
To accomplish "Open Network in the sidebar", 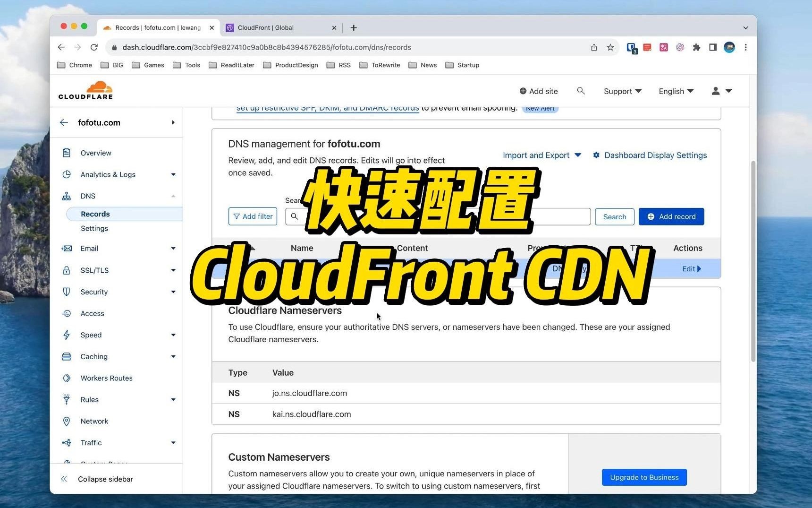I will coord(94,421).
